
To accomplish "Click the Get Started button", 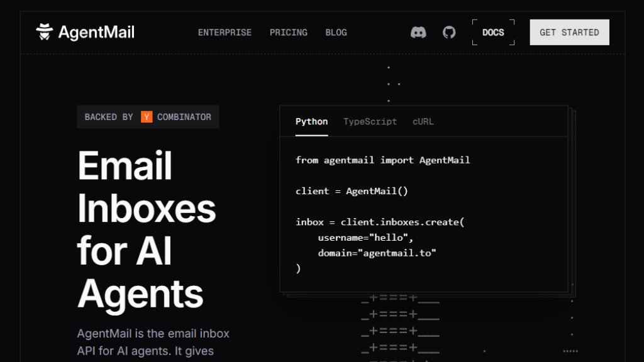I will click(x=569, y=33).
